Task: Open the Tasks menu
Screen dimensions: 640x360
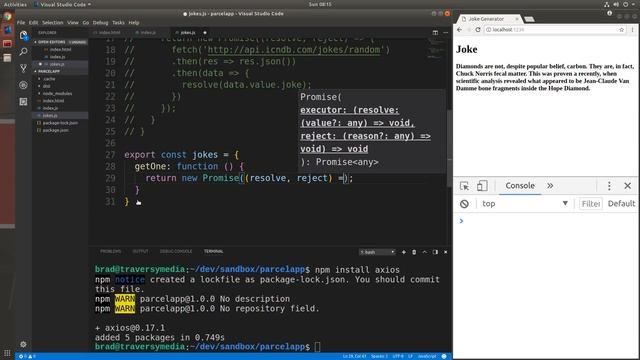Action: point(118,23)
